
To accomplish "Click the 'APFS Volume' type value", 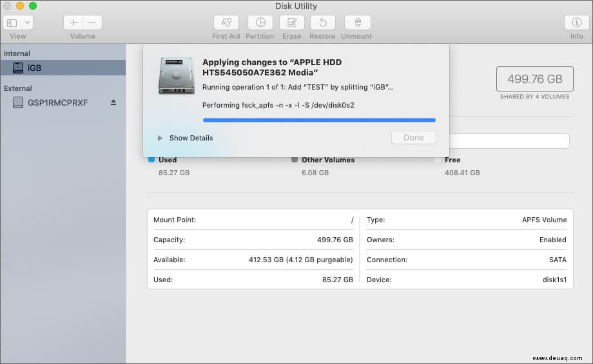I will click(x=544, y=220).
